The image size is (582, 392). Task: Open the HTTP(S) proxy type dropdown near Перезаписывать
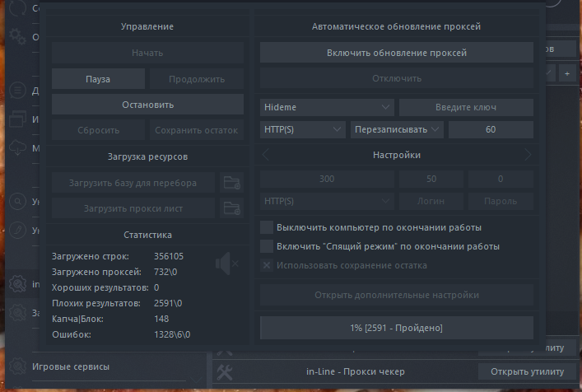[302, 129]
